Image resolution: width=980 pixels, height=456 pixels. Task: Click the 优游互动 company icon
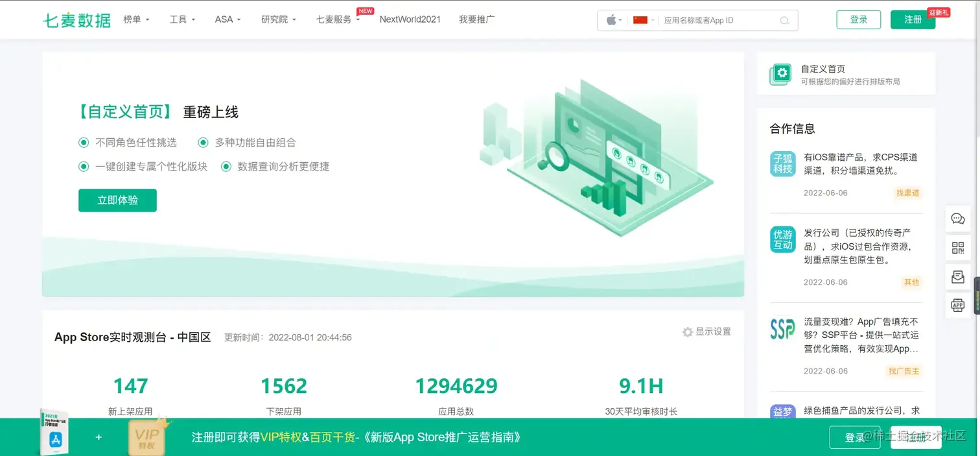coord(782,239)
